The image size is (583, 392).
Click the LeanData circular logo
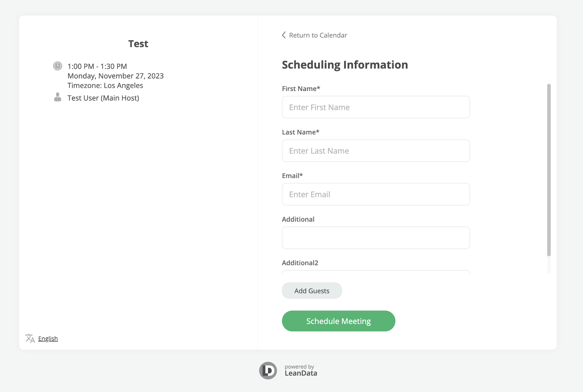click(268, 371)
